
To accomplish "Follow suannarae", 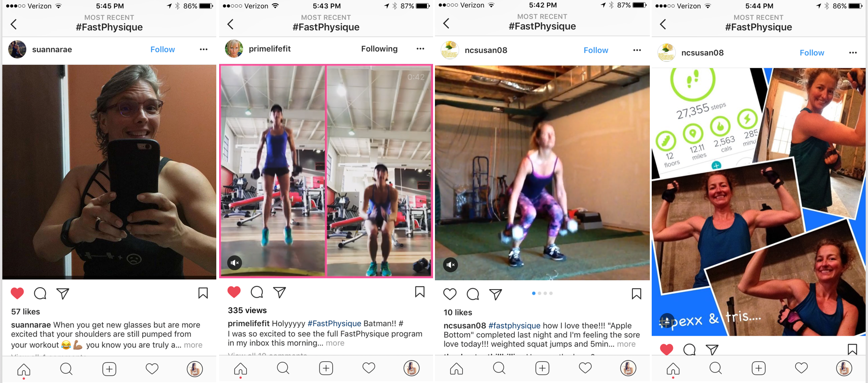I will tap(163, 49).
